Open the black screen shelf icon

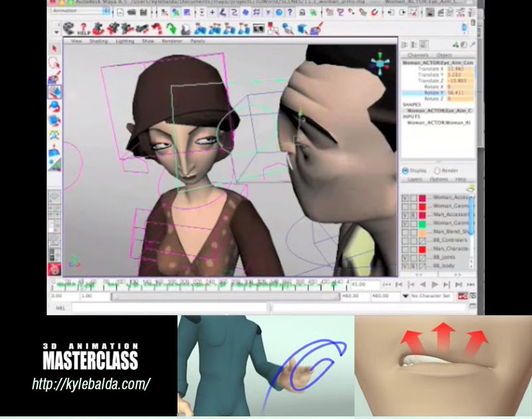tap(259, 29)
